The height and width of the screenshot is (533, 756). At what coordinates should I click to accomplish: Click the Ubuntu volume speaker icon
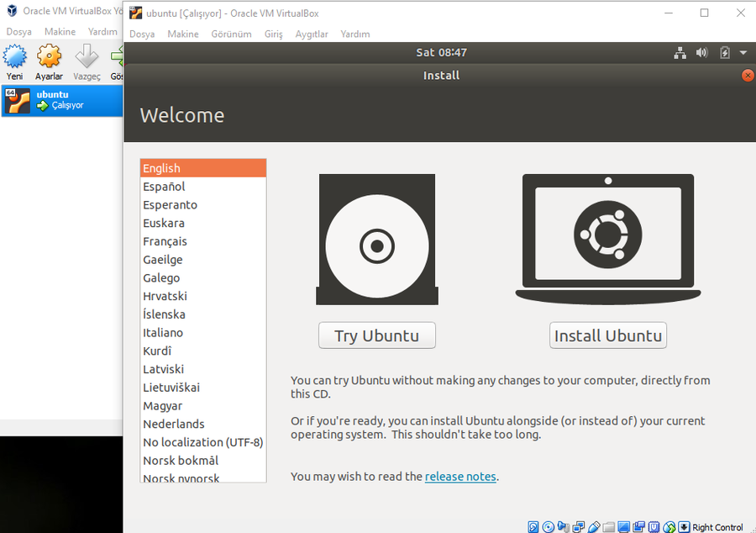pyautogui.click(x=702, y=52)
